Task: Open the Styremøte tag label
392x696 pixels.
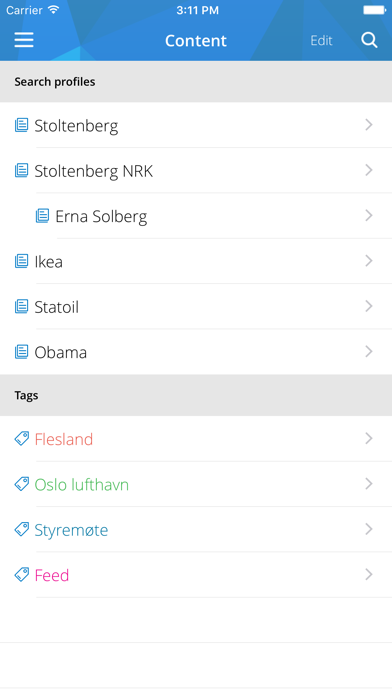Action: tap(71, 530)
